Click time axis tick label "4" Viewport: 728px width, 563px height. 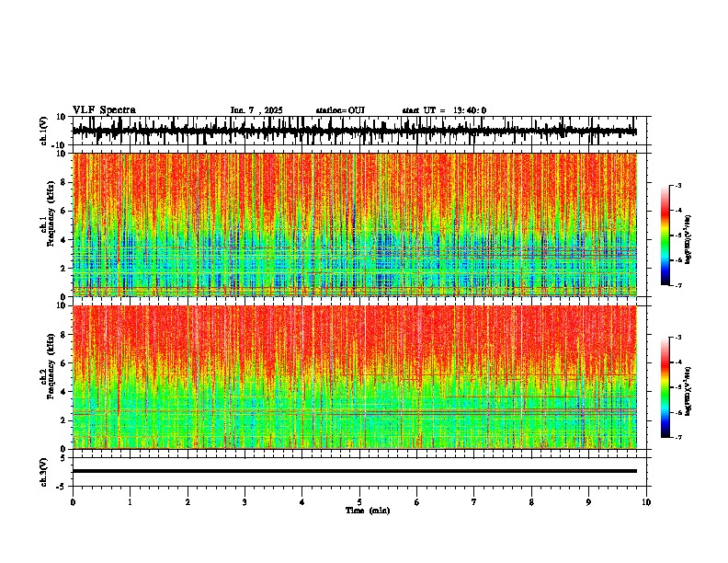(302, 502)
